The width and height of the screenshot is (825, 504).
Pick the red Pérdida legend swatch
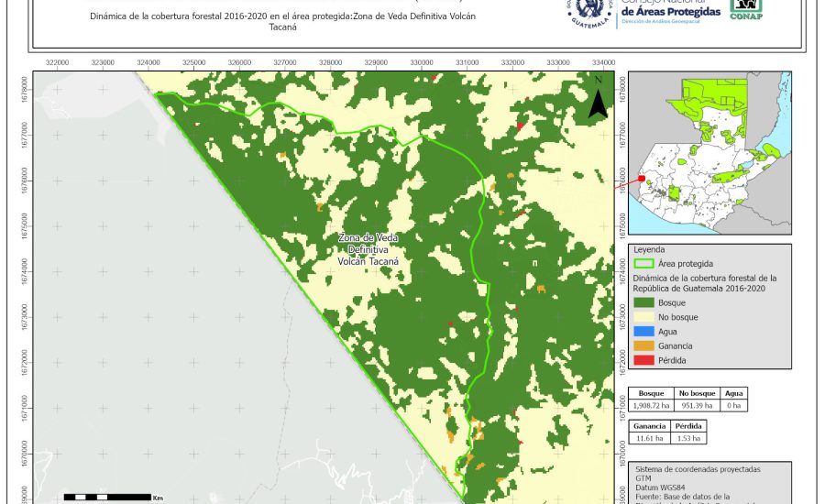tap(644, 361)
